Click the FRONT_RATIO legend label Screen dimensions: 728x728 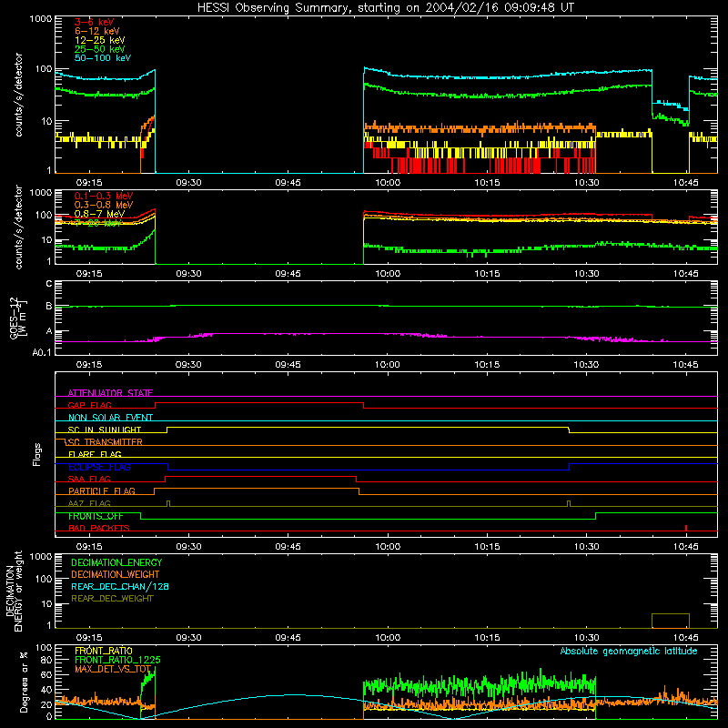(x=104, y=651)
